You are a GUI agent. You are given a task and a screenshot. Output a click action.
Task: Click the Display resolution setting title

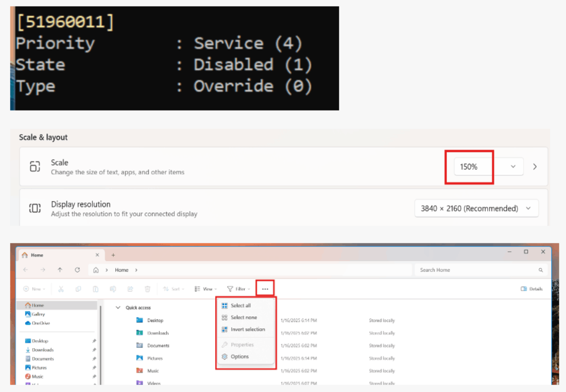(x=81, y=204)
